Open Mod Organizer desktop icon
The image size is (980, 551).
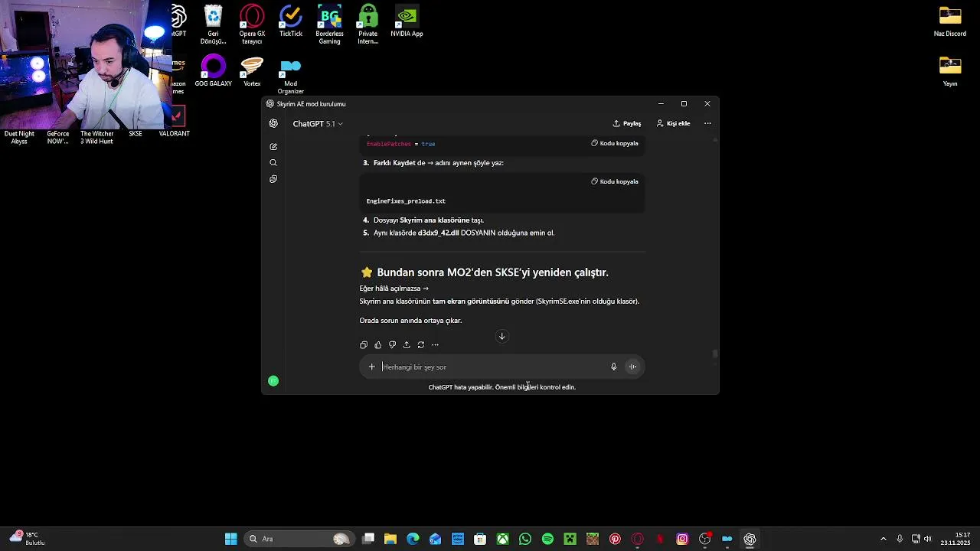tap(291, 76)
